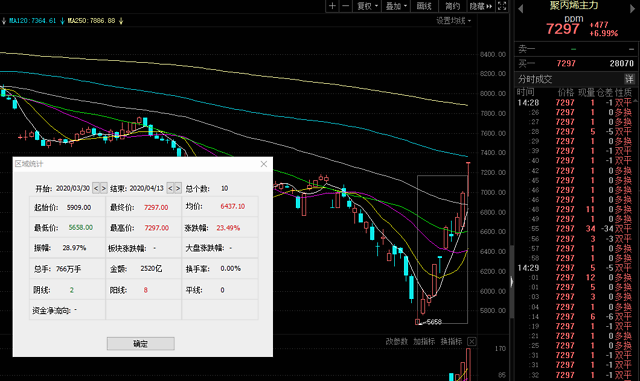640x381 pixels.
Task: Collapse right panel via divider arrow
Action: click(511, 281)
